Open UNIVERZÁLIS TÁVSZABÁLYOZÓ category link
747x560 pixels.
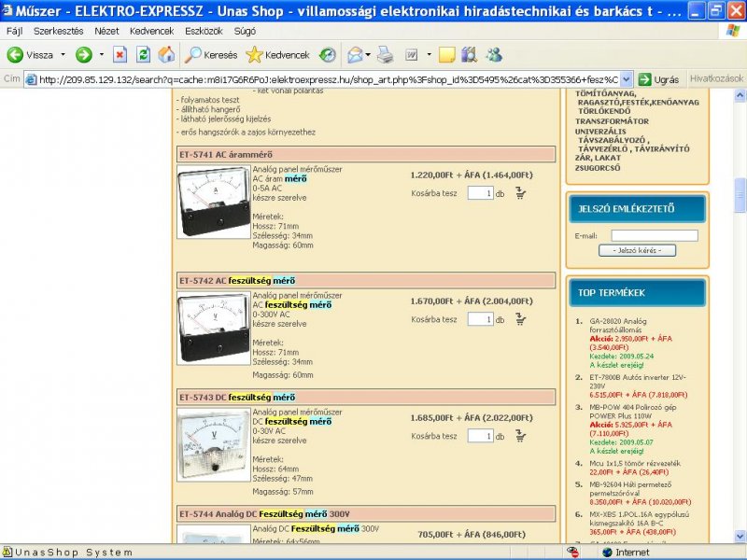(632, 140)
